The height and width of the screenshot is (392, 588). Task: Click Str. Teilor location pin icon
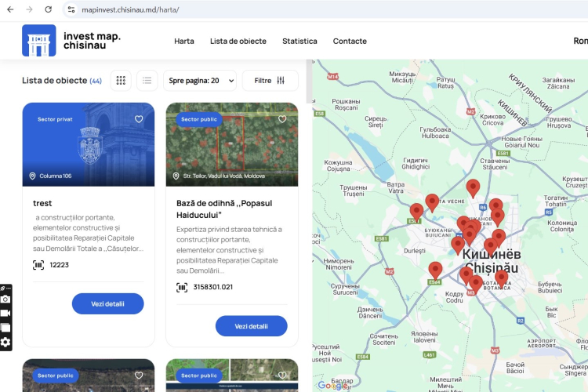tap(176, 176)
